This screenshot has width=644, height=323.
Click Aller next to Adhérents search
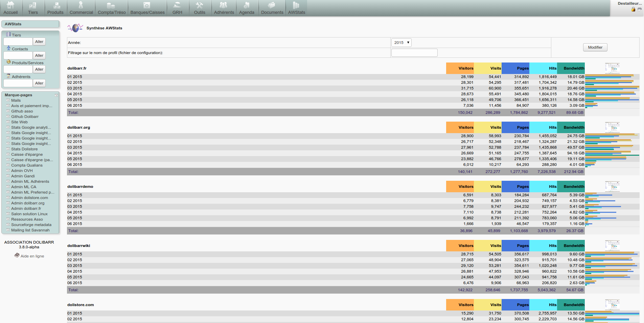[39, 83]
